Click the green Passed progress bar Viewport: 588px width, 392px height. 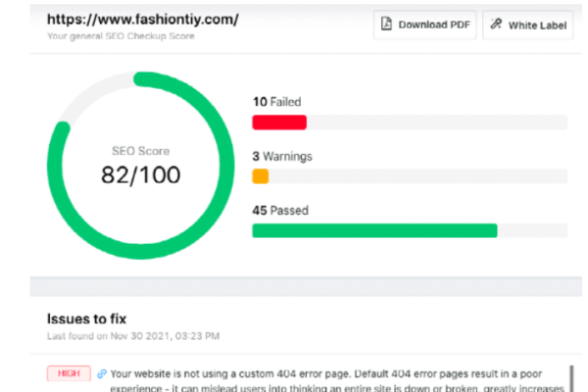pyautogui.click(x=374, y=230)
